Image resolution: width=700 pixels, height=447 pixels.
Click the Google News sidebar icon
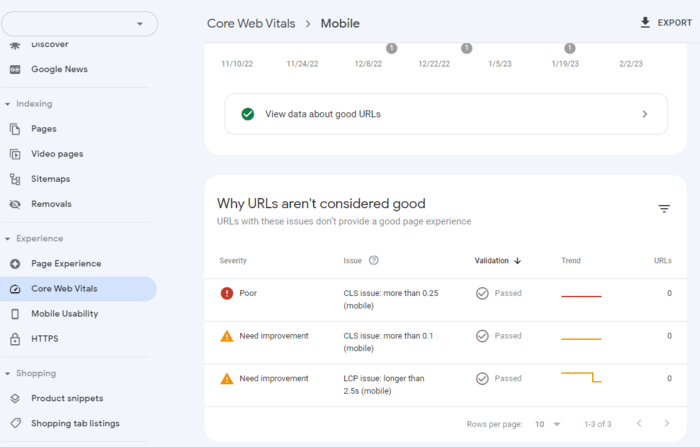click(x=15, y=69)
